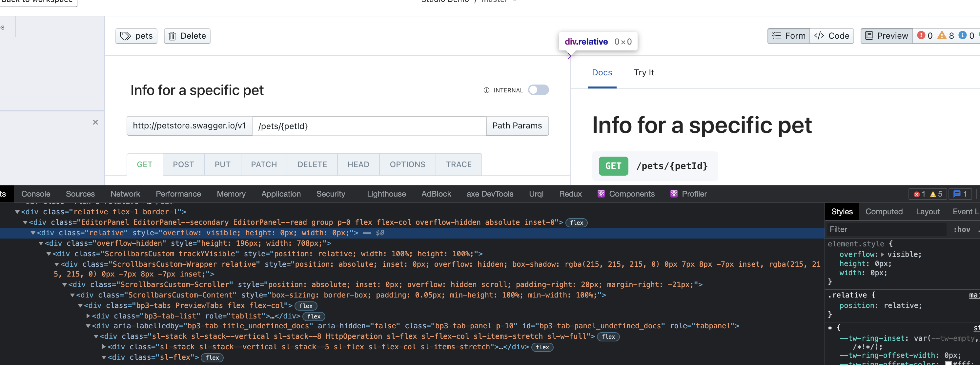980x365 pixels.
Task: Switch to the Network DevTools tab
Action: [125, 194]
